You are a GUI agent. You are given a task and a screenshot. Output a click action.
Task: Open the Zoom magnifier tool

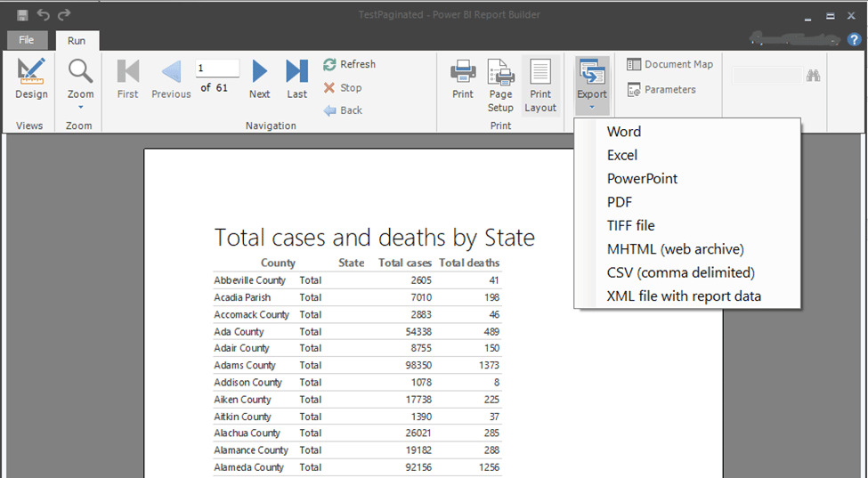click(80, 83)
